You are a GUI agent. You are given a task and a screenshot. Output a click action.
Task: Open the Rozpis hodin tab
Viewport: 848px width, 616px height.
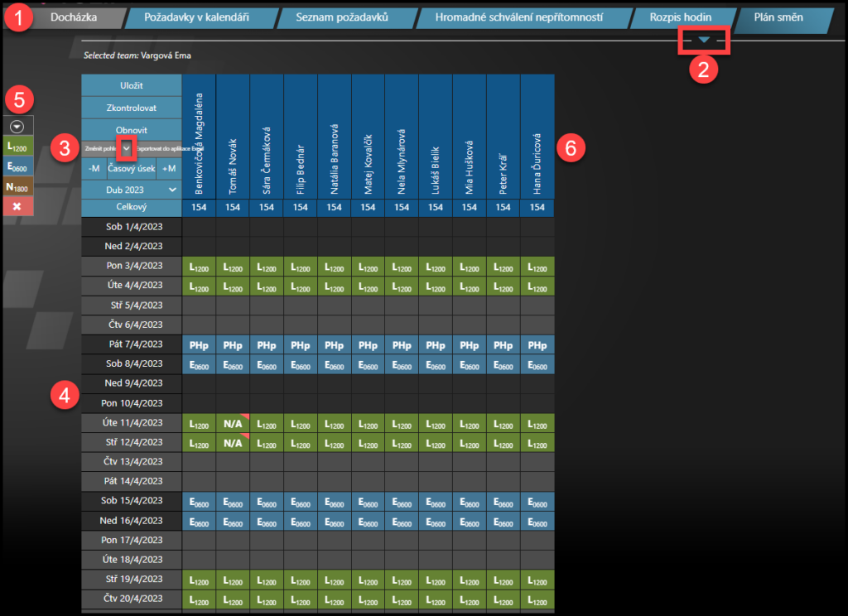tap(680, 17)
